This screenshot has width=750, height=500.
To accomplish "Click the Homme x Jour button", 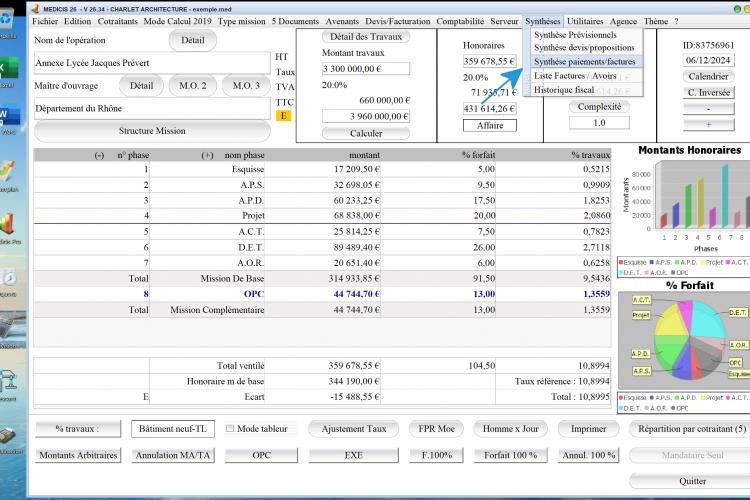I will coord(510,429).
